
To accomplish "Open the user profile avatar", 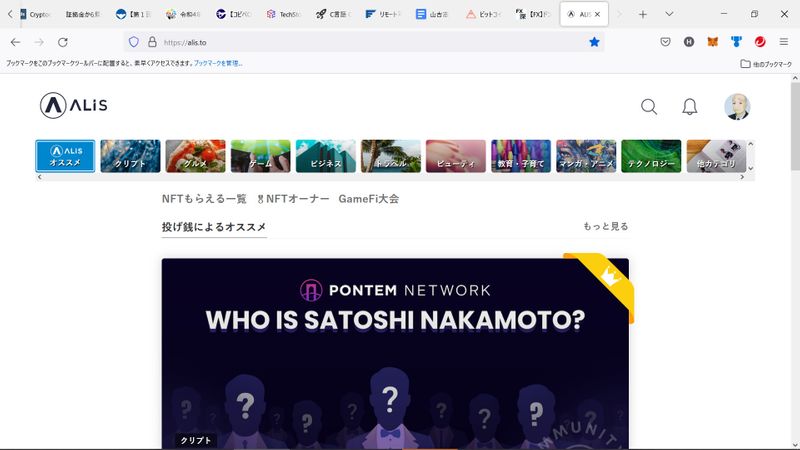I will (x=737, y=107).
